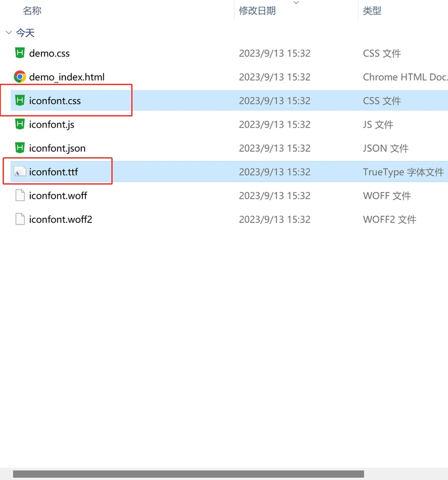The height and width of the screenshot is (480, 448).
Task: Click the iconfont.css file icon
Action: (x=20, y=100)
